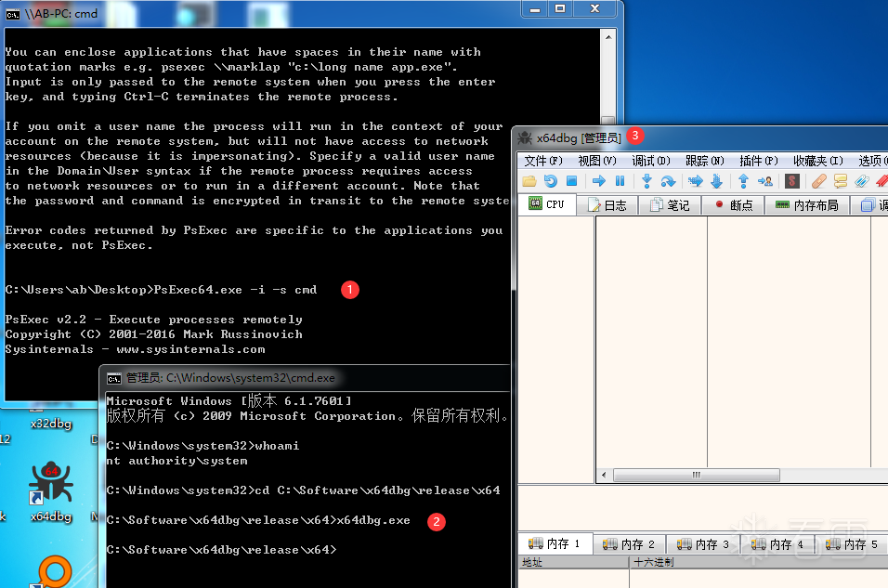Viewport: 888px width, 588px height.
Task: Select the 内存 3 dump tab
Action: click(703, 544)
